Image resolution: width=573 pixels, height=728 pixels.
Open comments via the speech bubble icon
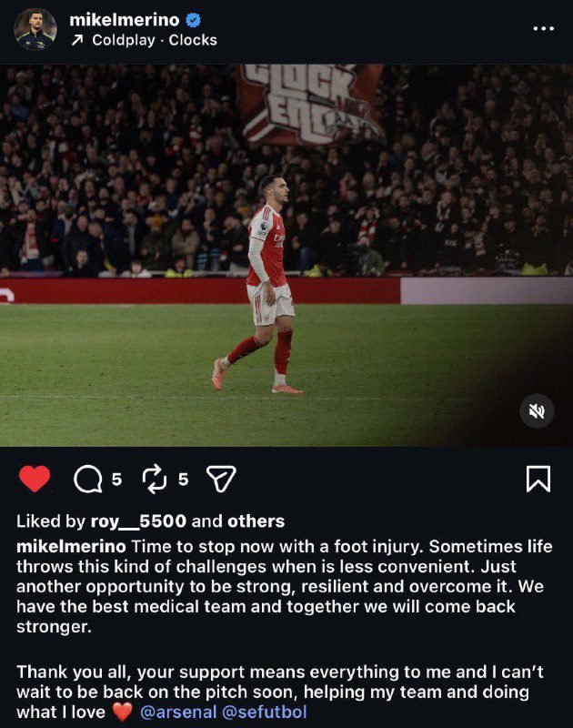[87, 479]
